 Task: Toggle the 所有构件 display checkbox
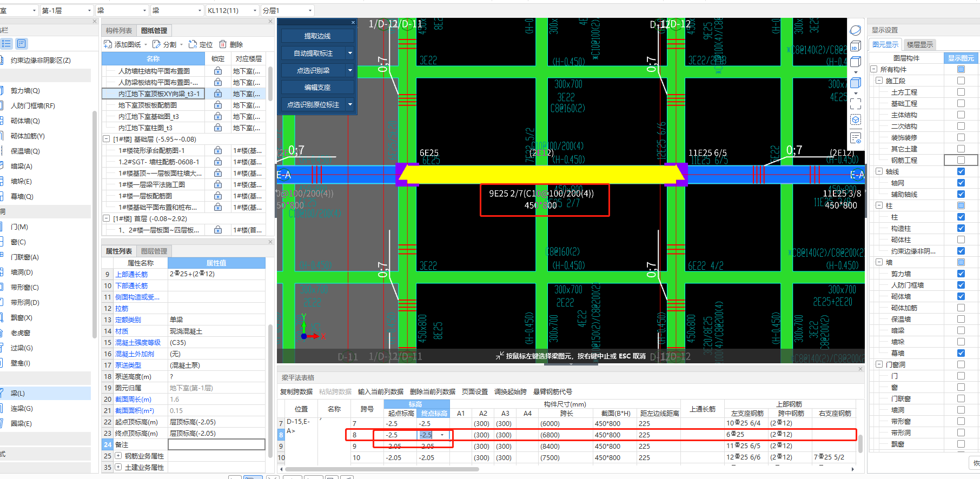click(x=961, y=69)
